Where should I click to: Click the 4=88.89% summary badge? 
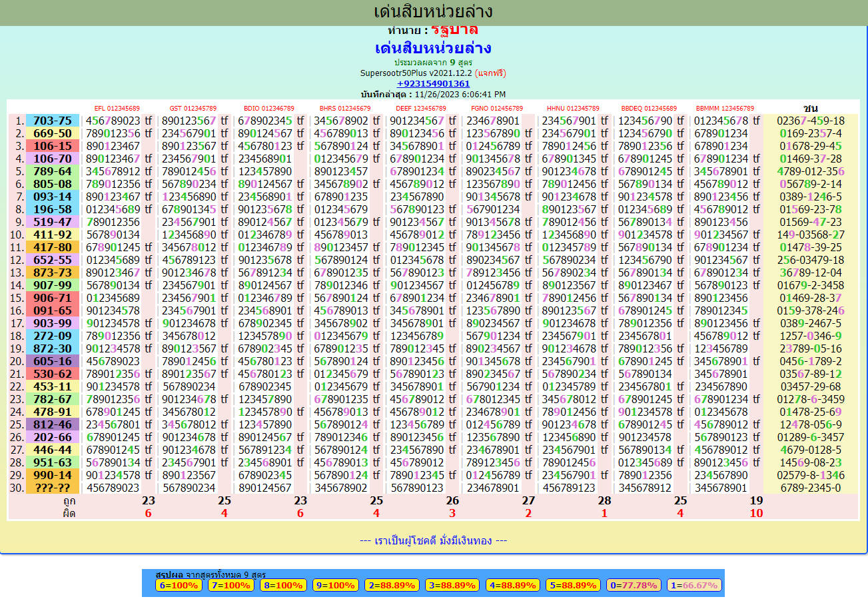(514, 586)
